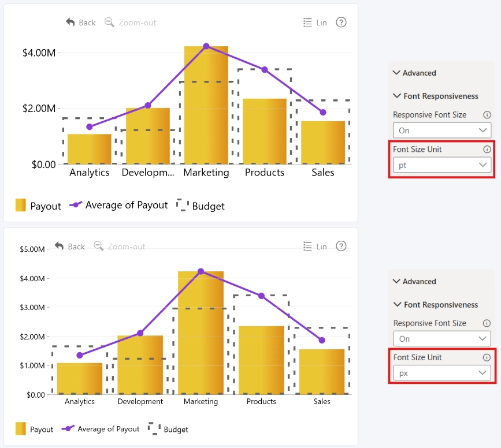Click the Marketing bar in the top chart
The image size is (501, 448).
pos(206,105)
